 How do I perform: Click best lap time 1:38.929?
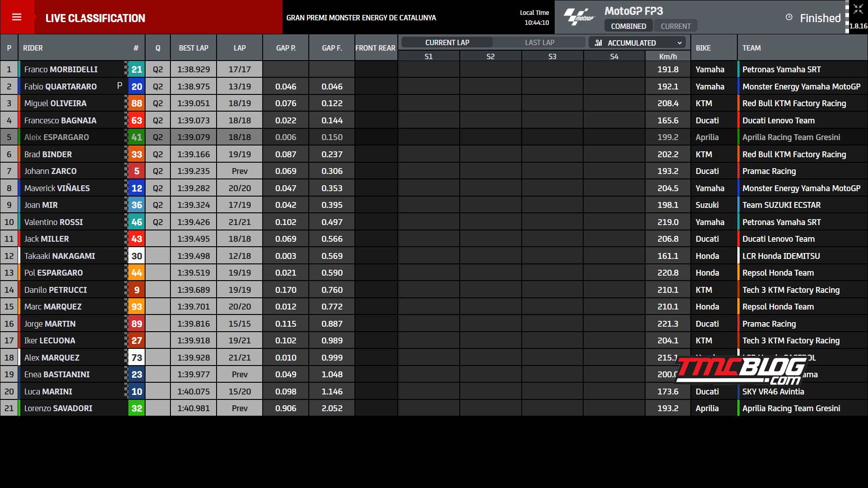click(193, 70)
